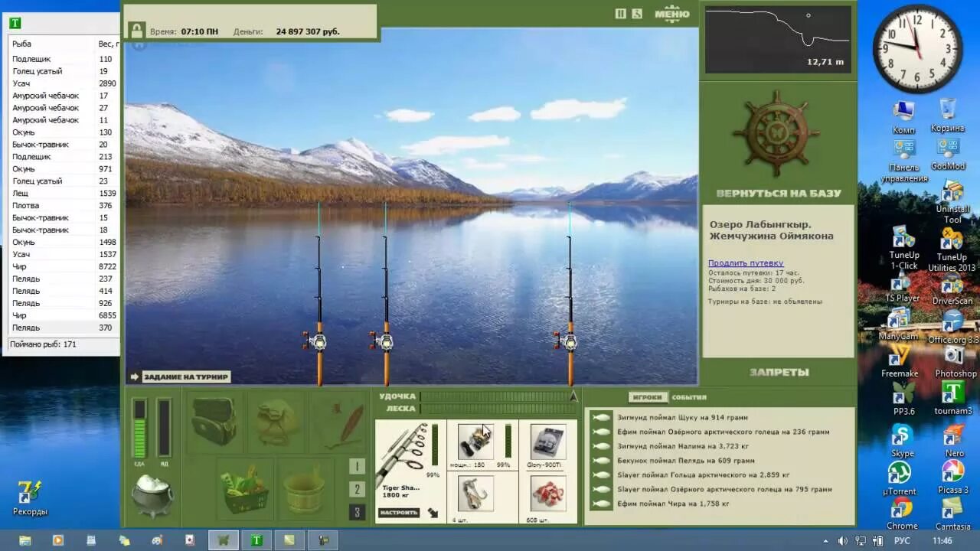Click the bait item thumbnail 608 шт.

pyautogui.click(x=547, y=494)
